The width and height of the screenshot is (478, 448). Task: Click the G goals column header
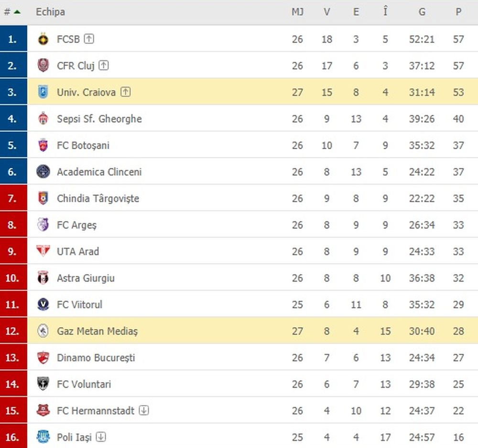[422, 12]
